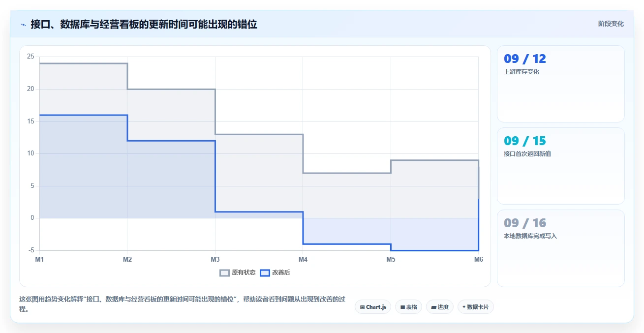The height and width of the screenshot is (333, 644).
Task: Click the chart title heading text
Action: (144, 24)
